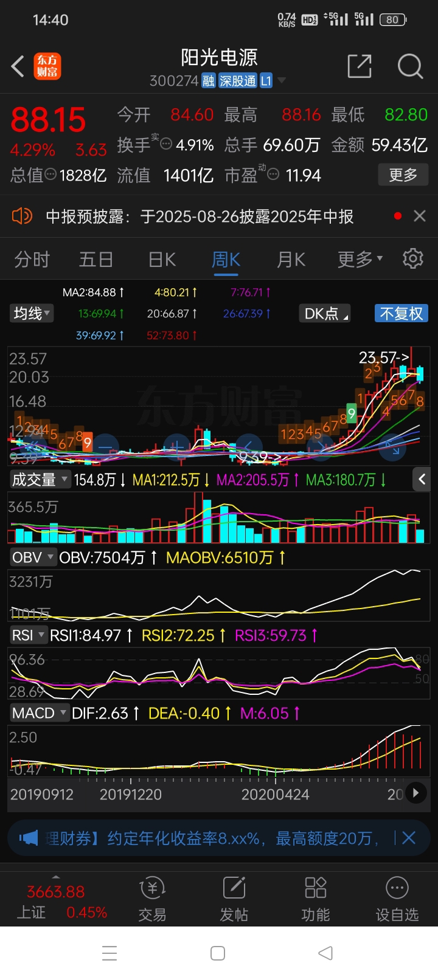Screen dimensions: 438x980
Task: Open the MACD indicator dropdown
Action: point(39,713)
